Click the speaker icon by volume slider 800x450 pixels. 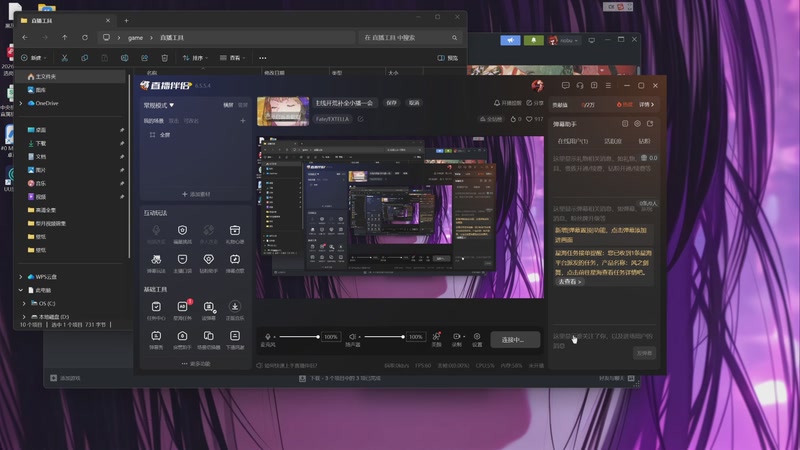tap(352, 337)
